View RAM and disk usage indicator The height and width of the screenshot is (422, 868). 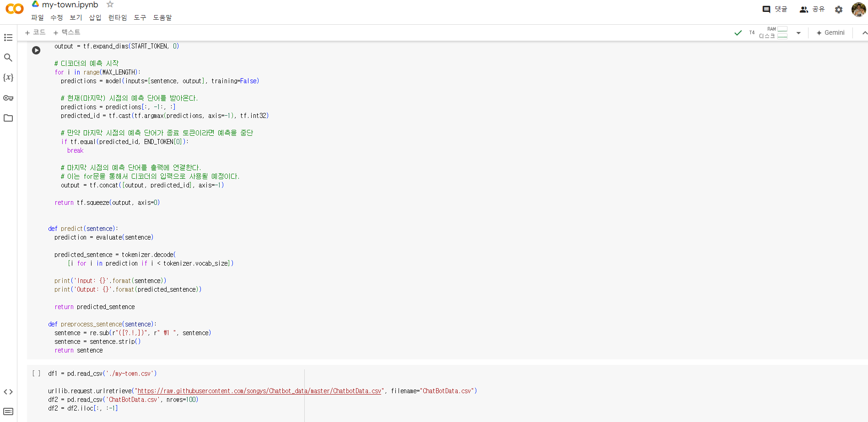click(773, 32)
